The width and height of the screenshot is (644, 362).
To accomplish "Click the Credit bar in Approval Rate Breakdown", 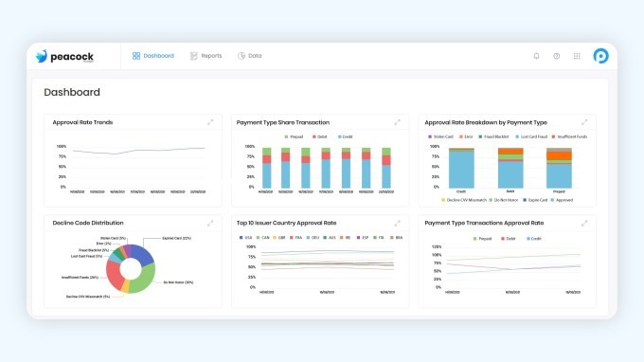I will [461, 168].
